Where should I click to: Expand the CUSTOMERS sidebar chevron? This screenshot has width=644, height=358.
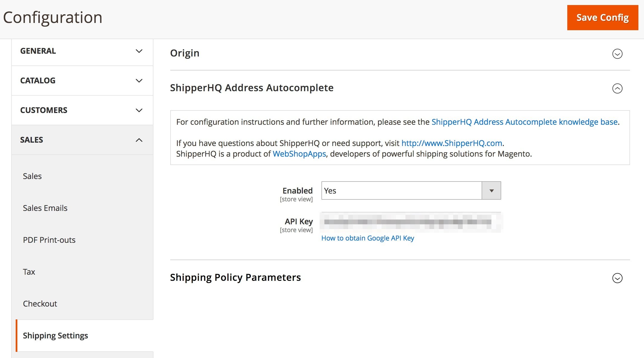coord(139,110)
